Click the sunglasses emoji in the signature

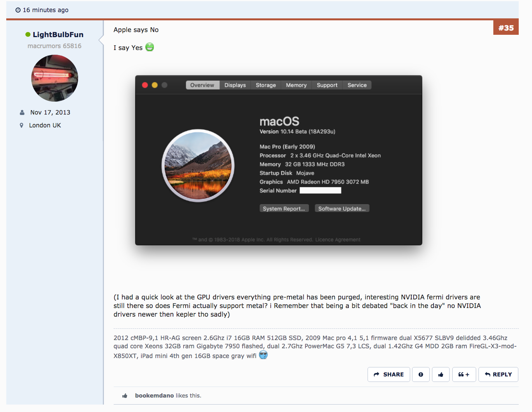coord(263,355)
